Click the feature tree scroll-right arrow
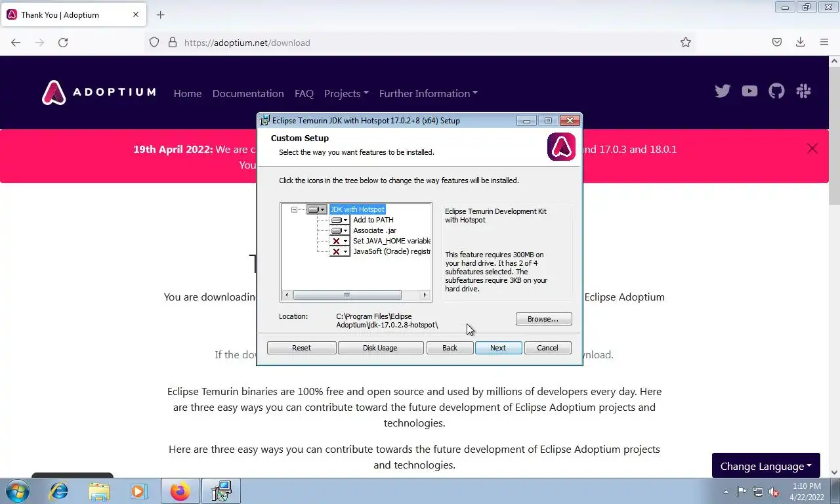This screenshot has height=504, width=840. 425,295
